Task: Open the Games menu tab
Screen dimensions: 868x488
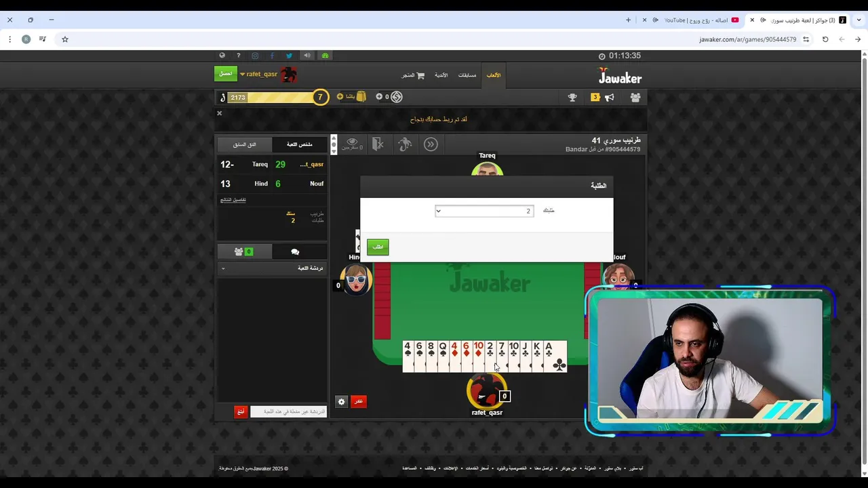Action: tap(494, 75)
